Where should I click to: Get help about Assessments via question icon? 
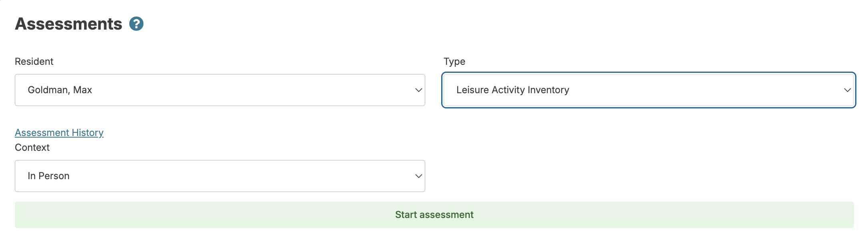tap(136, 24)
